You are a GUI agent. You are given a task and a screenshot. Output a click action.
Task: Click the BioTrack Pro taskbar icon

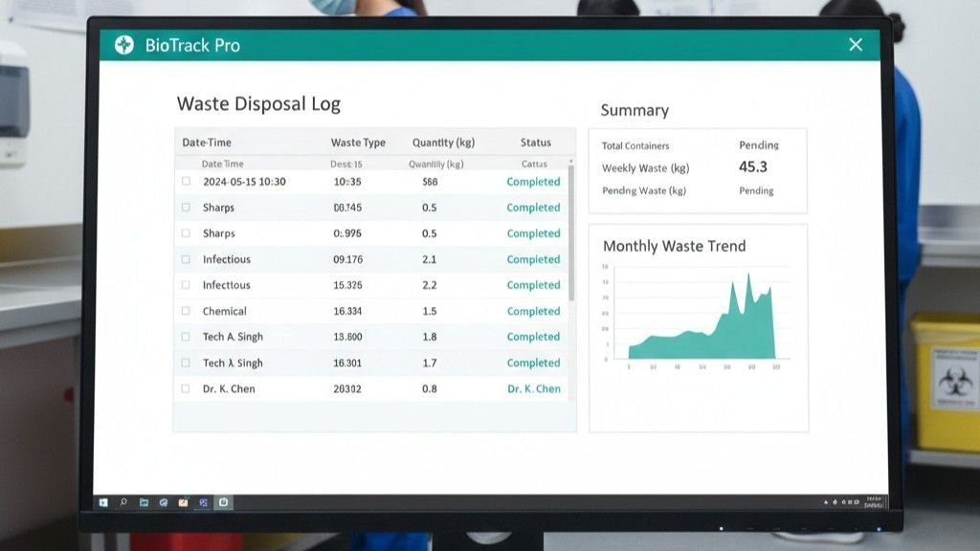click(222, 501)
